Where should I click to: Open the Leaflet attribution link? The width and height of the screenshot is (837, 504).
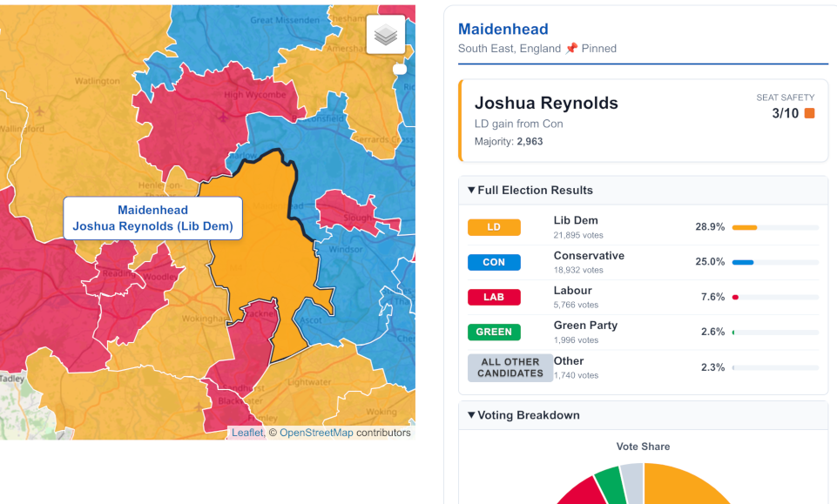point(246,433)
